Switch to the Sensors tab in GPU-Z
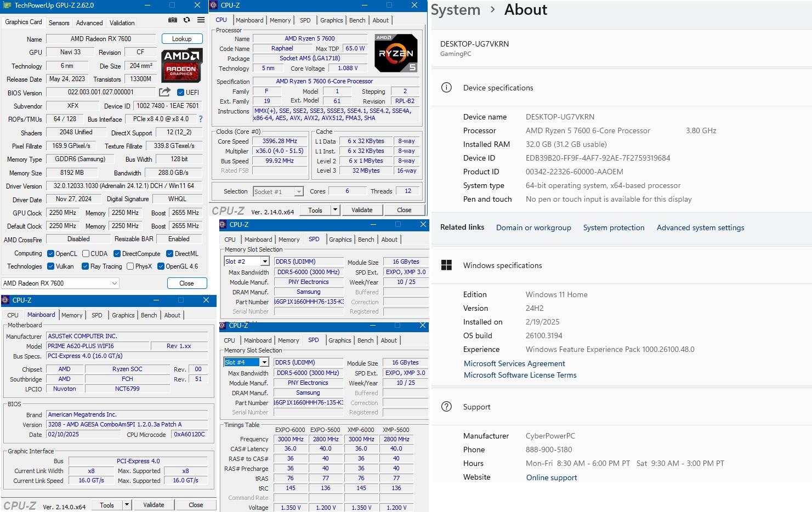This screenshot has height=512, width=812. pos(59,23)
